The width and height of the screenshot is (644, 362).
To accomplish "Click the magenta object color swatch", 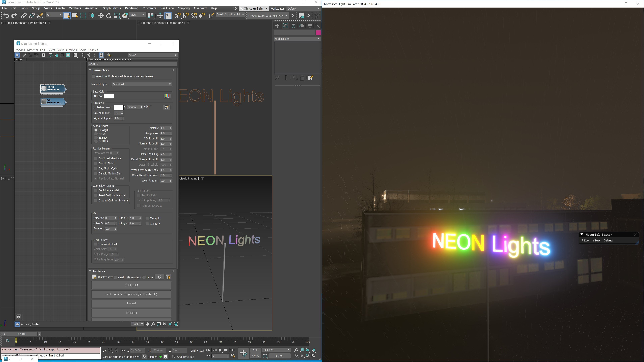I will pyautogui.click(x=318, y=33).
